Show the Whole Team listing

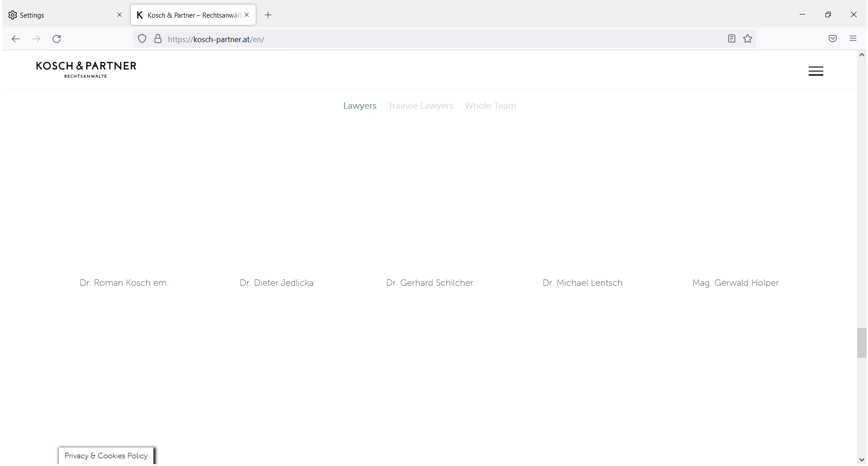click(x=490, y=106)
